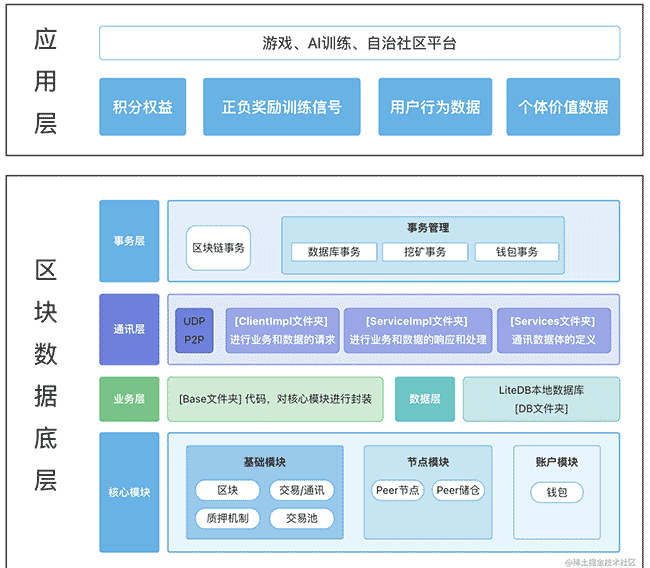Click the 个体价值数据 block
The image size is (650, 568).
coord(563,107)
